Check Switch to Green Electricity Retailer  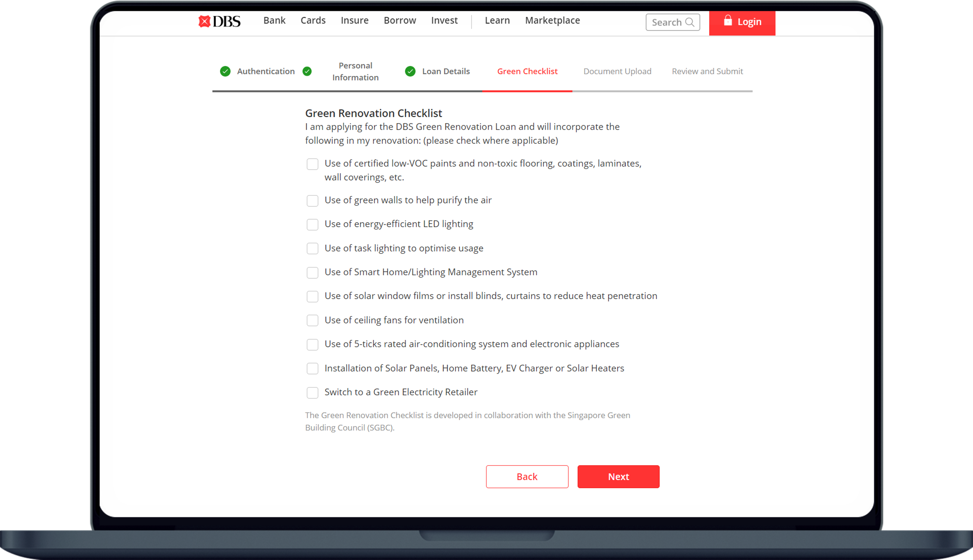coord(313,393)
